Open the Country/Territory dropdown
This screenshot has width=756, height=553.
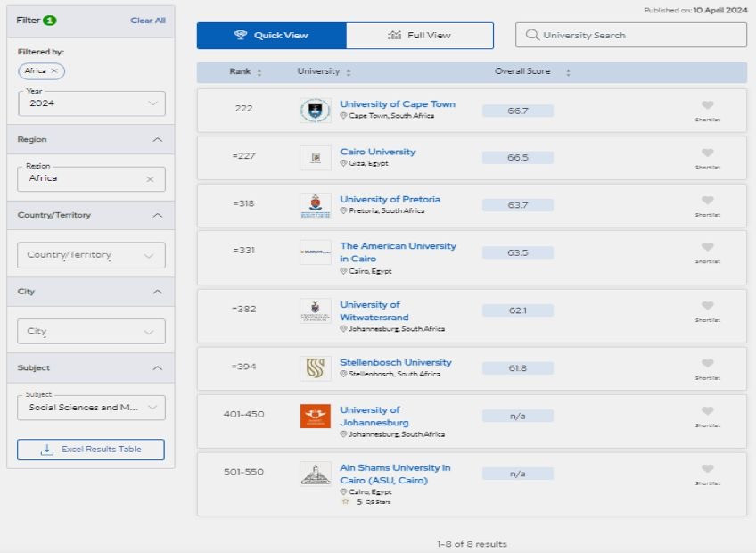(x=91, y=255)
